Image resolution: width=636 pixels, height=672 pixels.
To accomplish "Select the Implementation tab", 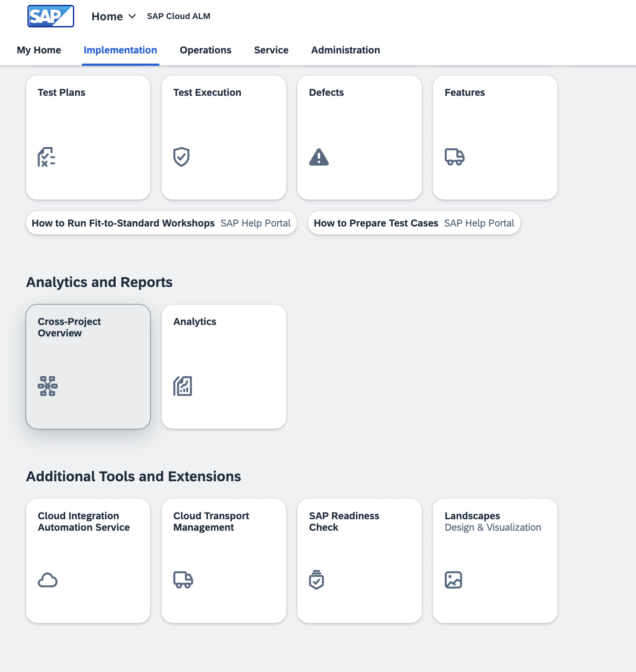I will click(120, 50).
